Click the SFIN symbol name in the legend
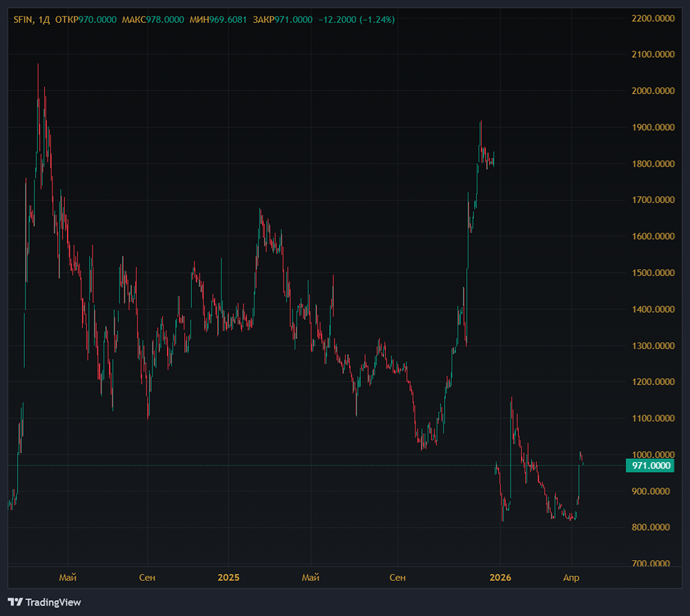 tap(25, 19)
